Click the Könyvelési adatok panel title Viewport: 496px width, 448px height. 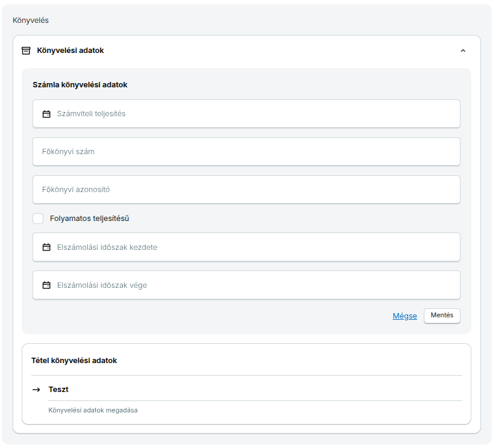[x=70, y=51]
